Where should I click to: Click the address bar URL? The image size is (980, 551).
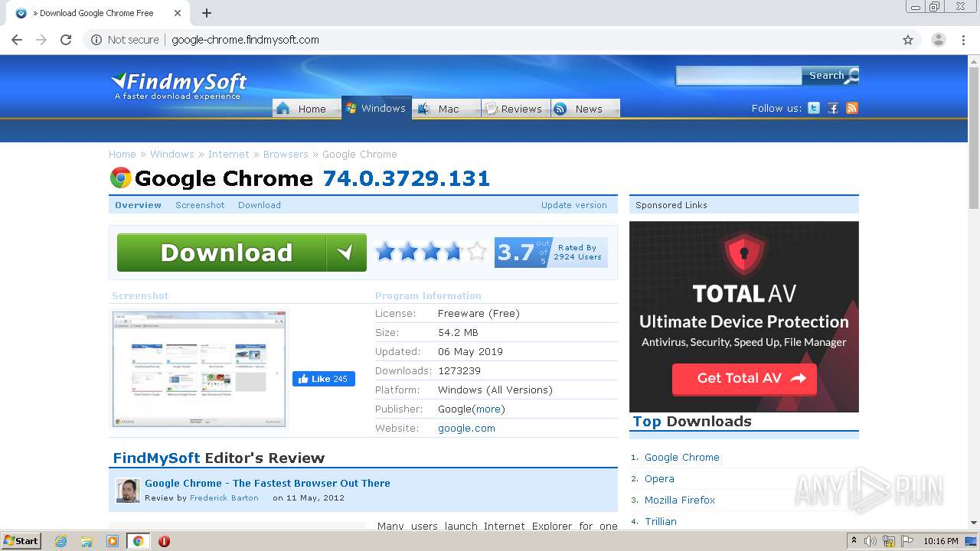pyautogui.click(x=245, y=40)
